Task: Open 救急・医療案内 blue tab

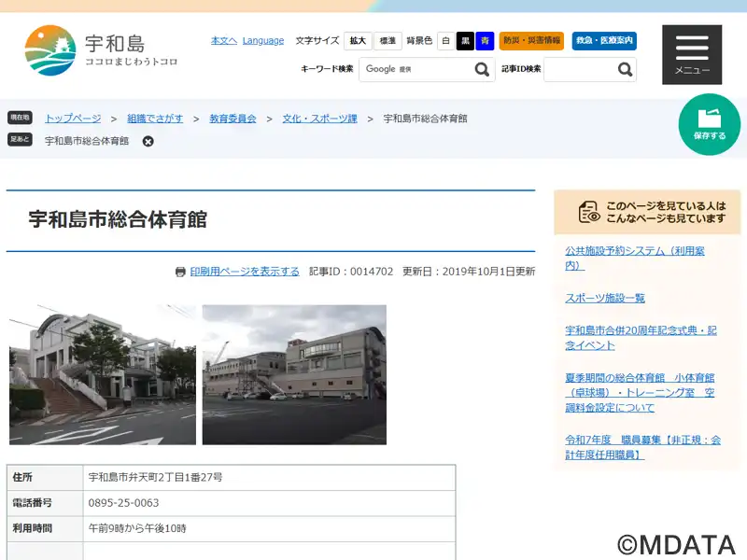Action: tap(604, 41)
